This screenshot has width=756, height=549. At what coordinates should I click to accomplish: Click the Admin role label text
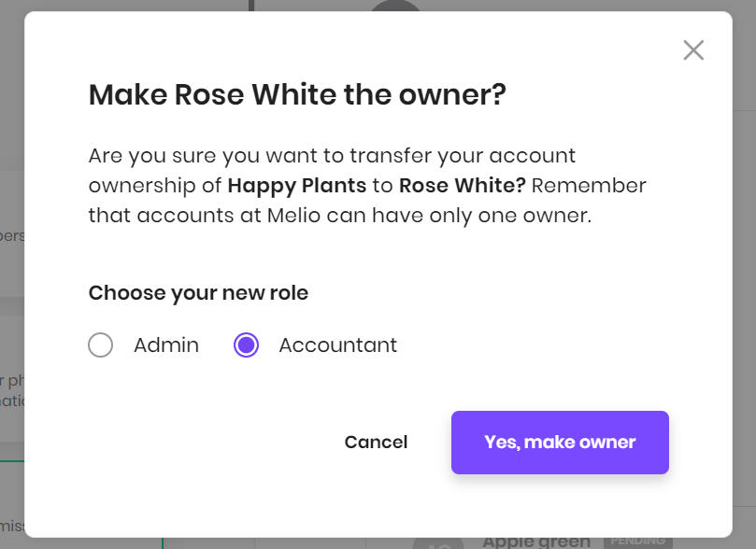point(166,345)
